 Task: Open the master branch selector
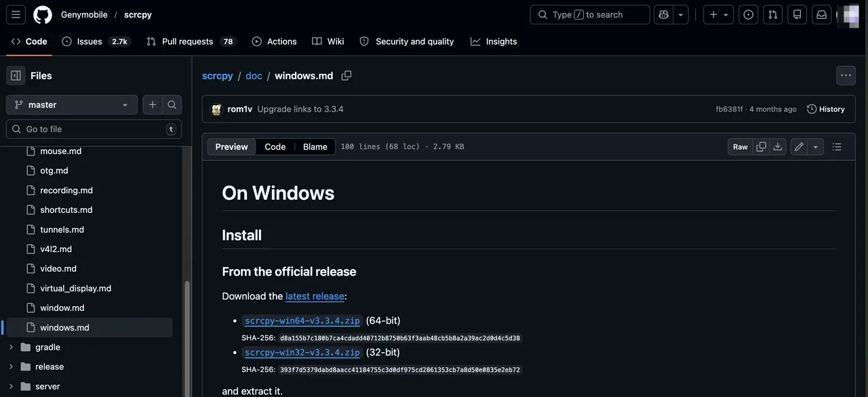72,104
